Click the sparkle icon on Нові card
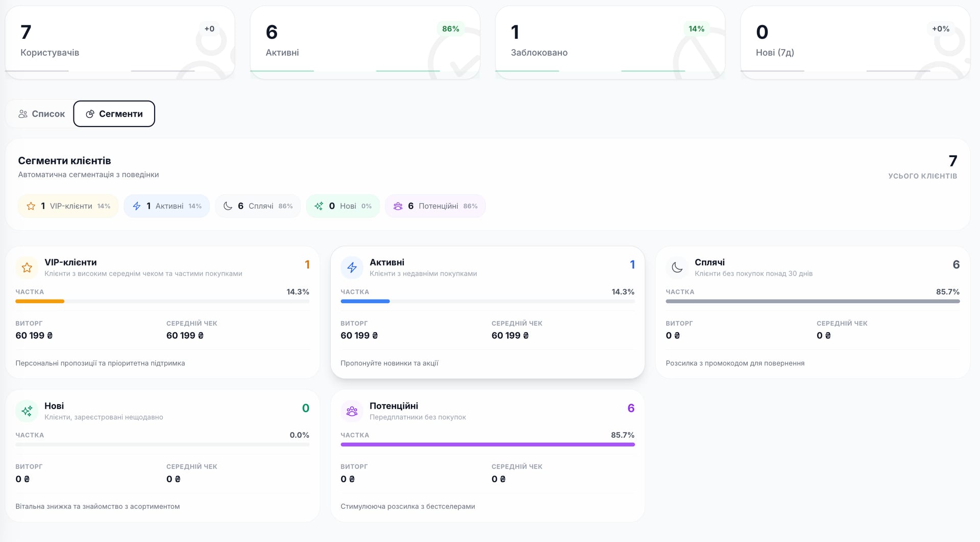Image resolution: width=980 pixels, height=542 pixels. [27, 411]
